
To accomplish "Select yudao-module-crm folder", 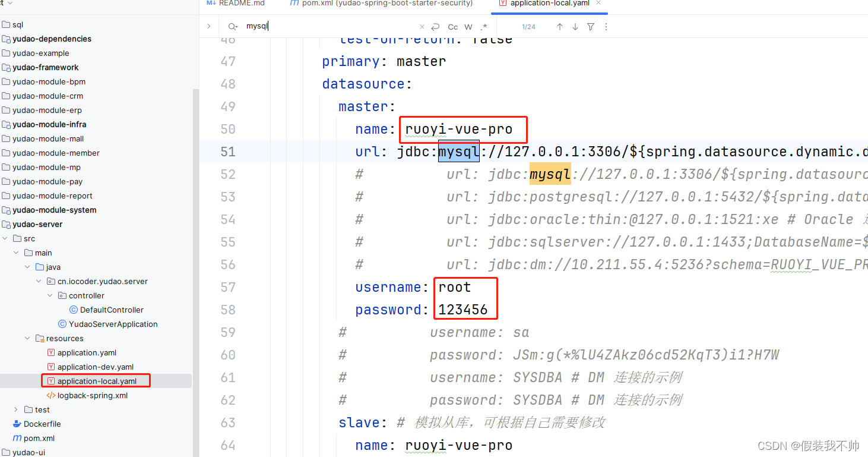I will pyautogui.click(x=47, y=96).
